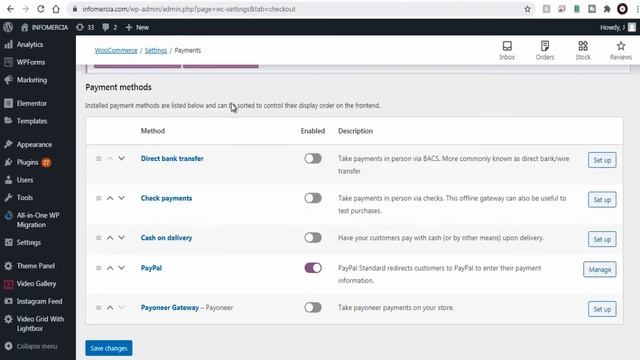Image resolution: width=640 pixels, height=360 pixels.
Task: Open the Appearance menu
Action: 34,144
